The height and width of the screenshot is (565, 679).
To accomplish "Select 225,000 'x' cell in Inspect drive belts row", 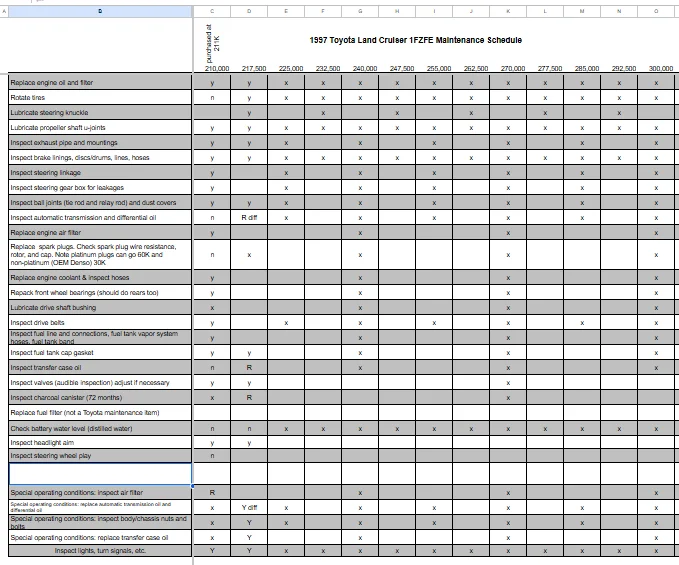I will 286,323.
